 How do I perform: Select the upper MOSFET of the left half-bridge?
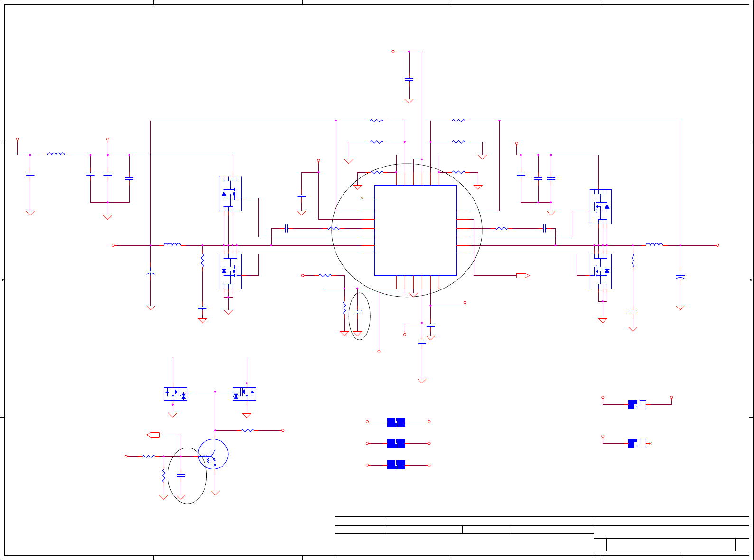(x=231, y=194)
